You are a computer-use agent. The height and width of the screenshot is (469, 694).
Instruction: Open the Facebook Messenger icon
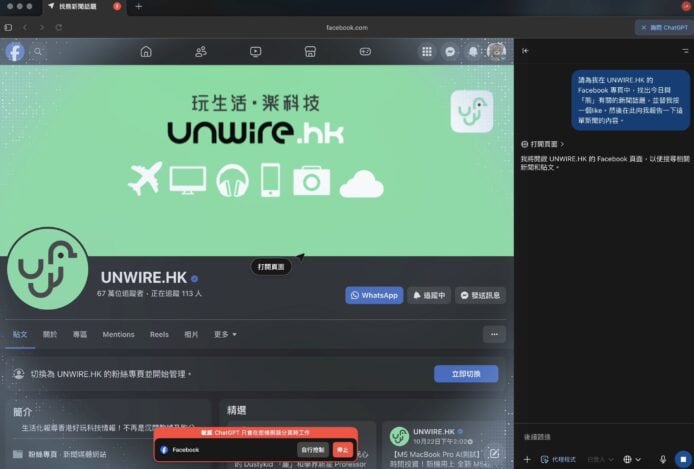(x=451, y=51)
